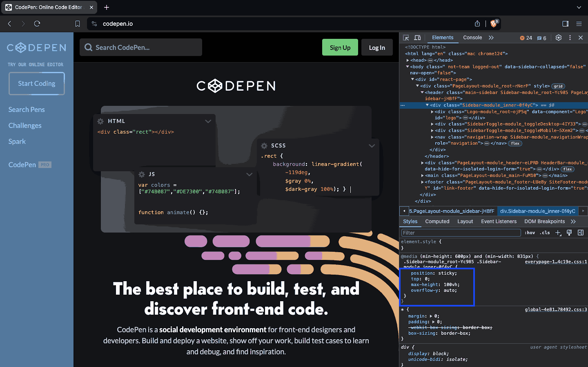The height and width of the screenshot is (367, 588).
Task: Open the Computed styles tab
Action: (437, 221)
